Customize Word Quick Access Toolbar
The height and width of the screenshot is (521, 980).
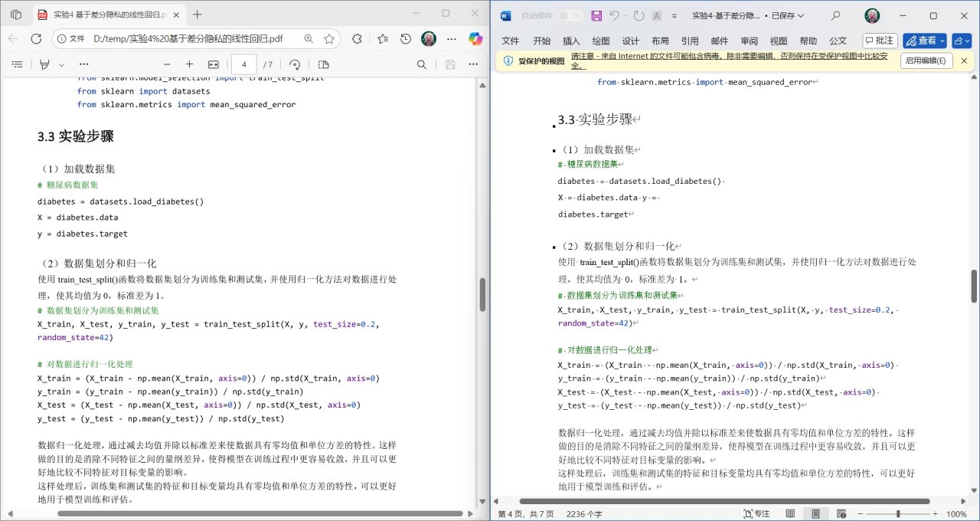pyautogui.click(x=673, y=15)
